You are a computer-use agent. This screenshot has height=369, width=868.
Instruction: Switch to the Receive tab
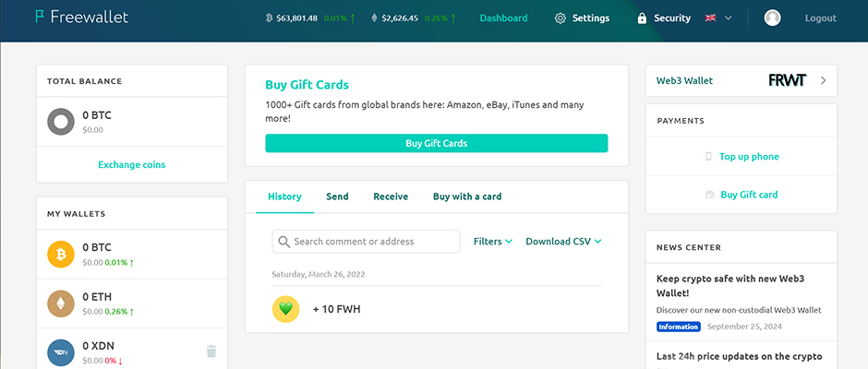click(391, 196)
